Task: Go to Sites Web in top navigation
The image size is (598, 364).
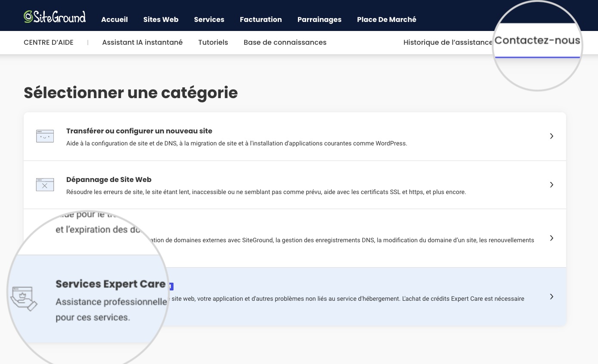Action: [161, 19]
